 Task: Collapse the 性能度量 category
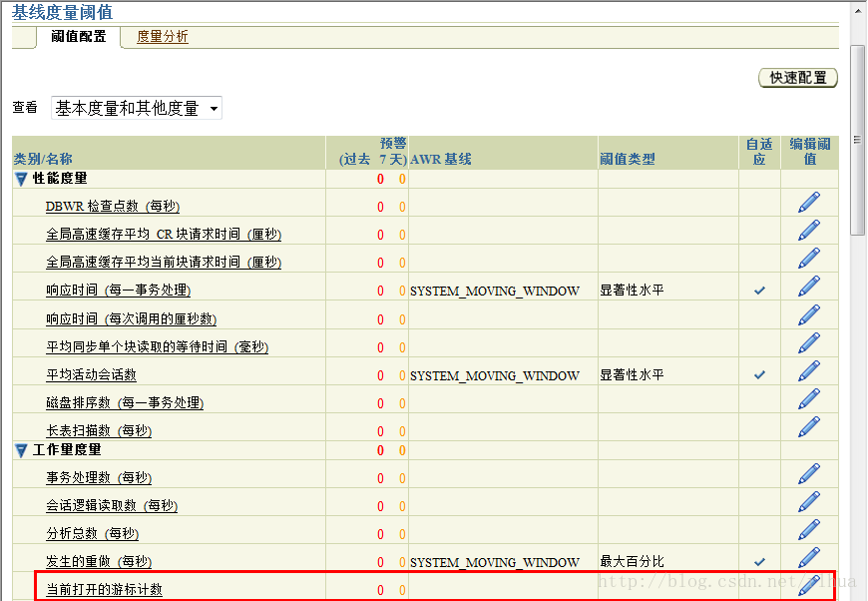21,179
